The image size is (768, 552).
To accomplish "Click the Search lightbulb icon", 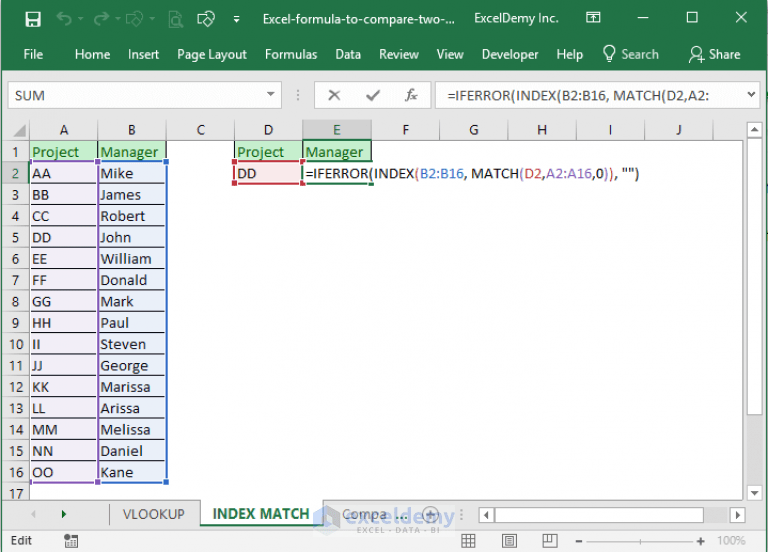I will coord(609,54).
